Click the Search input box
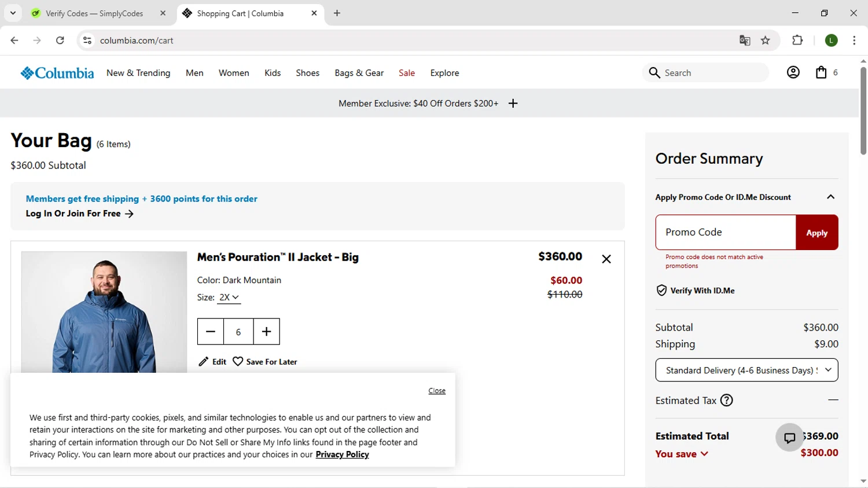The height and width of the screenshot is (488, 868). [x=706, y=72]
